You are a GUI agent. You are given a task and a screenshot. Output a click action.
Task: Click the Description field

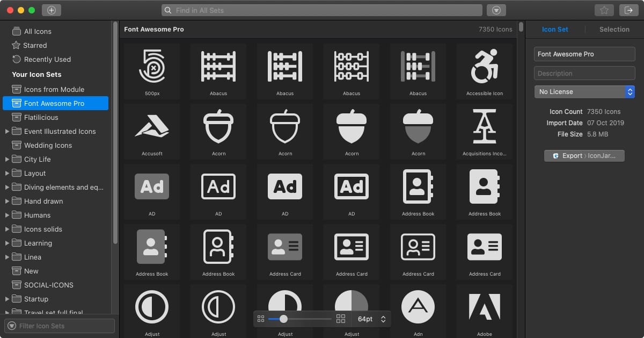584,73
